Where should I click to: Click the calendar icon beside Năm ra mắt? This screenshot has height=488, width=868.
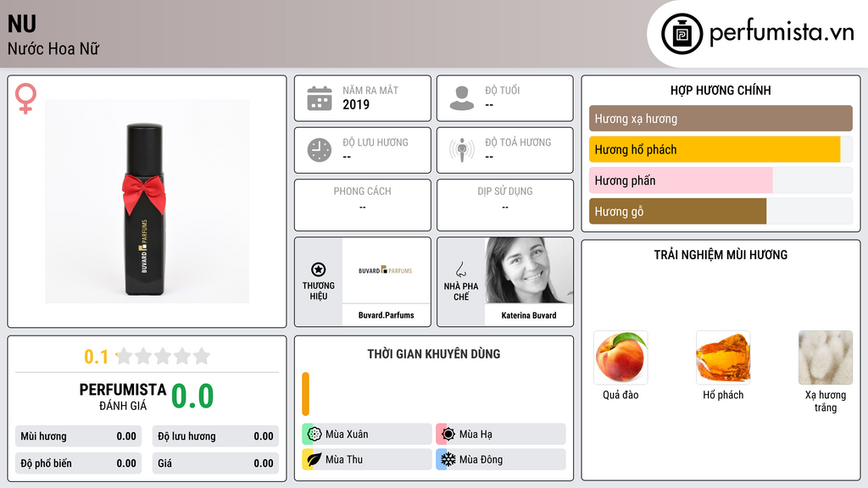[320, 98]
